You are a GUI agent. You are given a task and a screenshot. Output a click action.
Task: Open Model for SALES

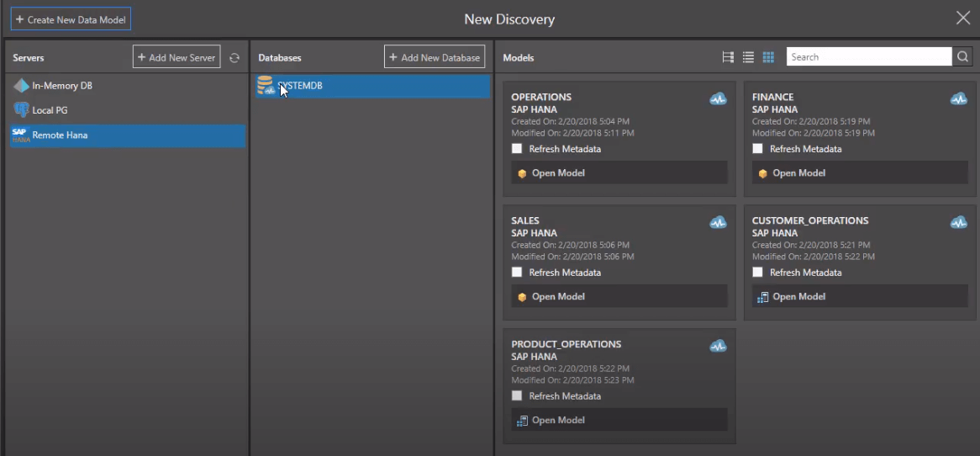(x=619, y=296)
